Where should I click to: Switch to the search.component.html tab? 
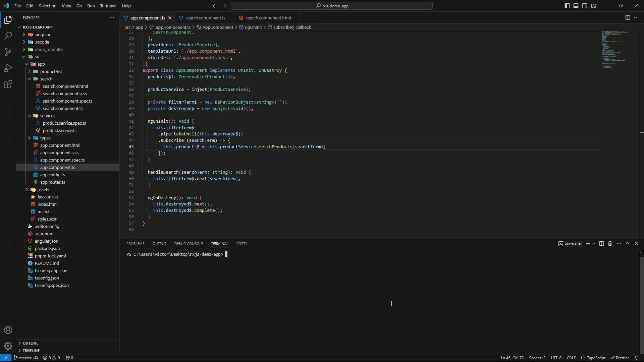click(x=268, y=18)
